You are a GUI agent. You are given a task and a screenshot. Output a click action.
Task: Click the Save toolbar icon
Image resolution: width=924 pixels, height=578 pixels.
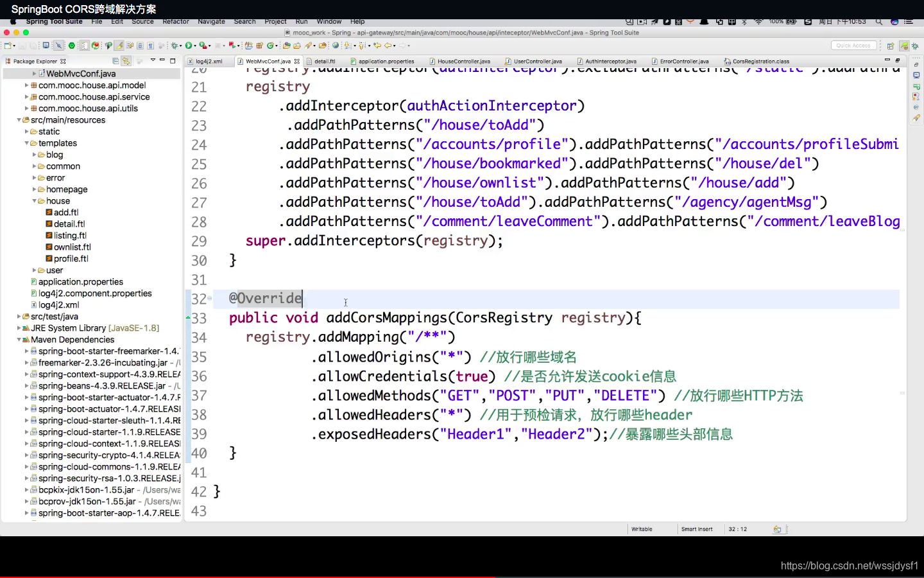tap(22, 46)
